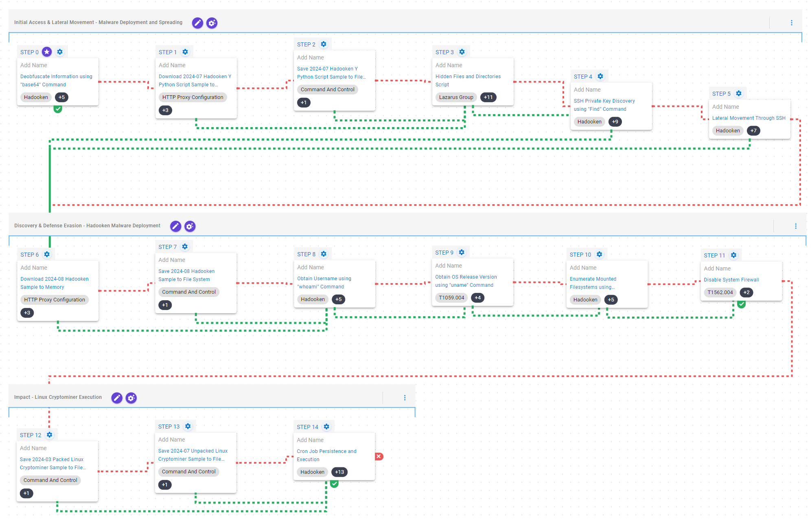The image size is (812, 519).
Task: Open Initial Access phase three-dot menu
Action: click(x=791, y=23)
